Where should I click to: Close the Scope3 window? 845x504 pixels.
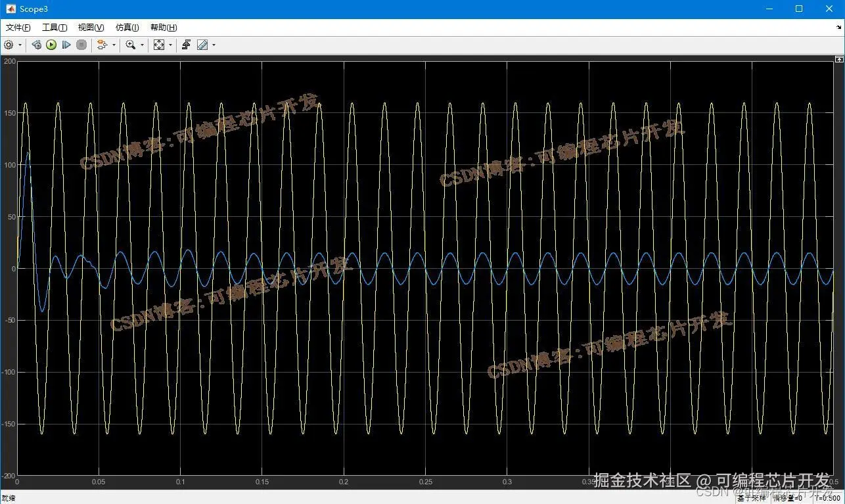(x=829, y=9)
